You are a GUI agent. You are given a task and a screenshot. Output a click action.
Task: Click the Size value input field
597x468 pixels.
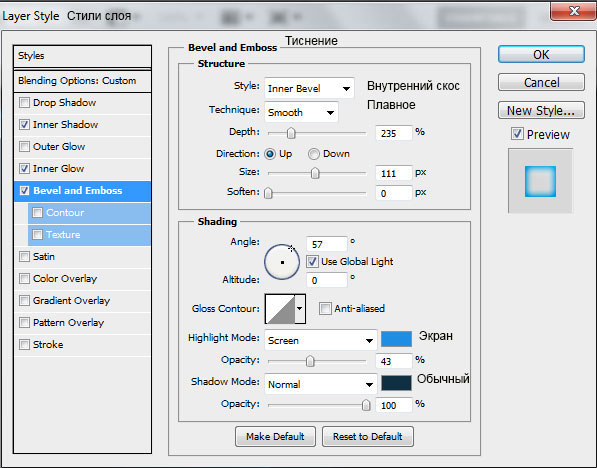393,173
